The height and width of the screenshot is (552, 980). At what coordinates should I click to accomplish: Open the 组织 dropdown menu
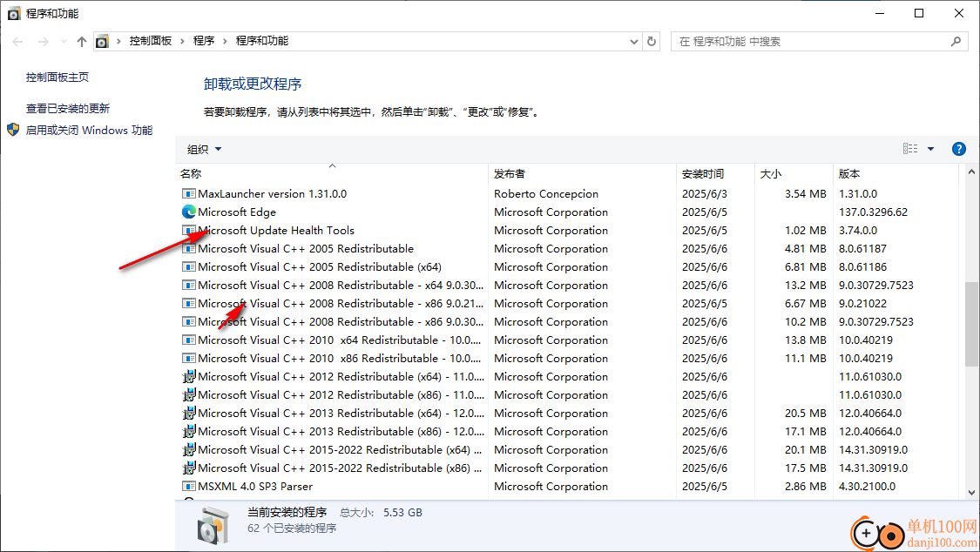[x=205, y=149]
